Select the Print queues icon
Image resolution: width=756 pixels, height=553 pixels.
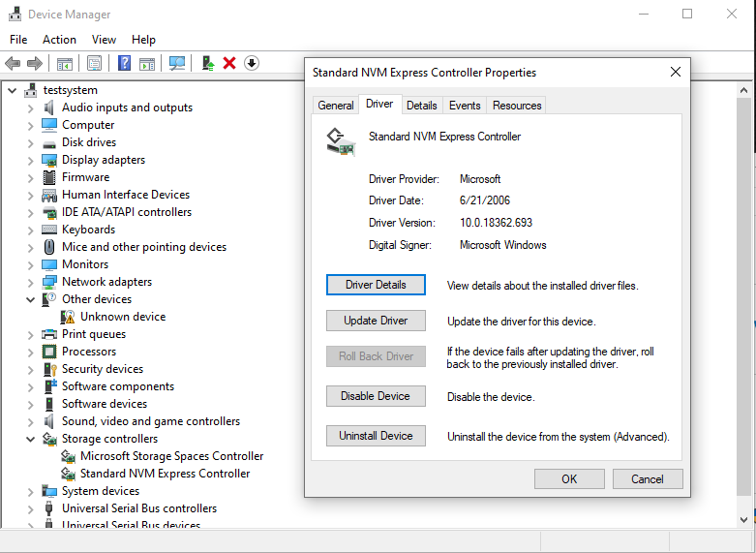(49, 334)
